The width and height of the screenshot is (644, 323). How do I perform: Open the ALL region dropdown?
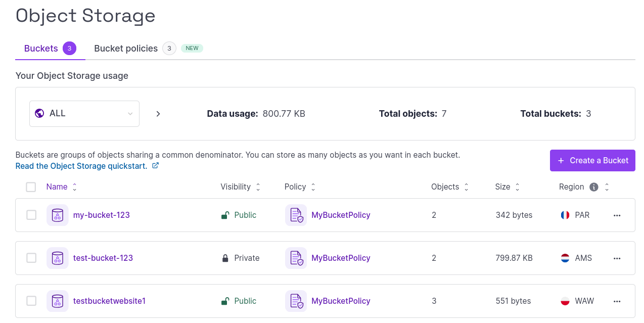tap(84, 114)
